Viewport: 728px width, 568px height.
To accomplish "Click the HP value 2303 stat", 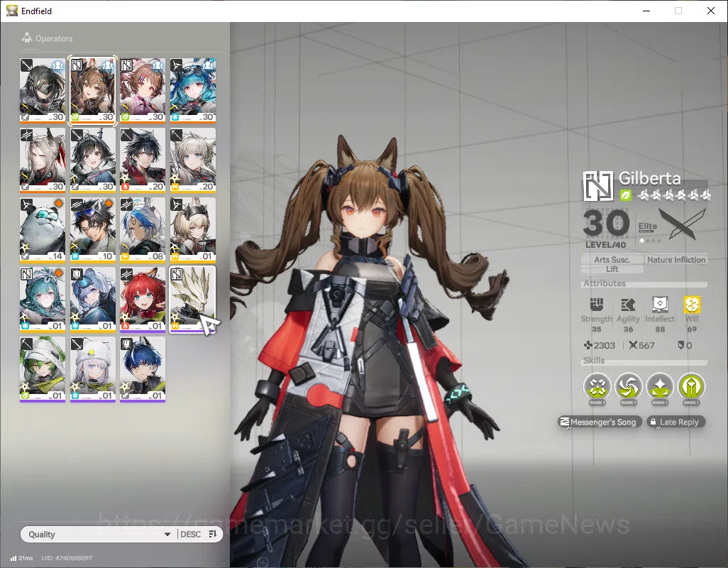I will (x=600, y=346).
